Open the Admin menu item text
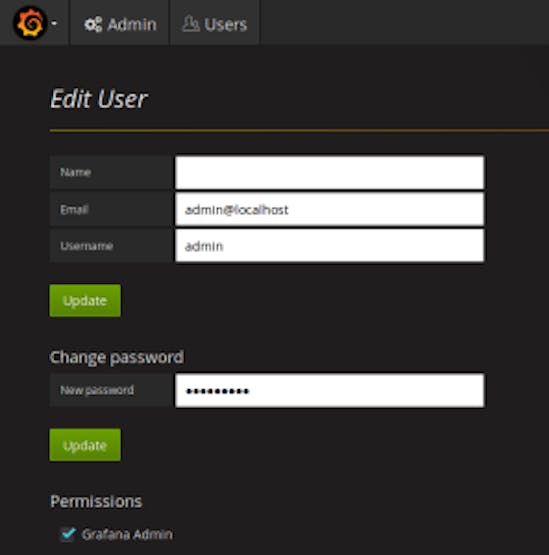Screen dimensions: 549x555 click(x=132, y=25)
